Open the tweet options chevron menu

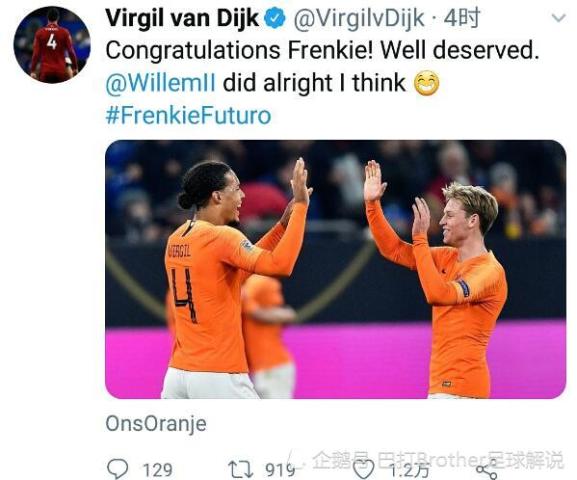click(559, 17)
